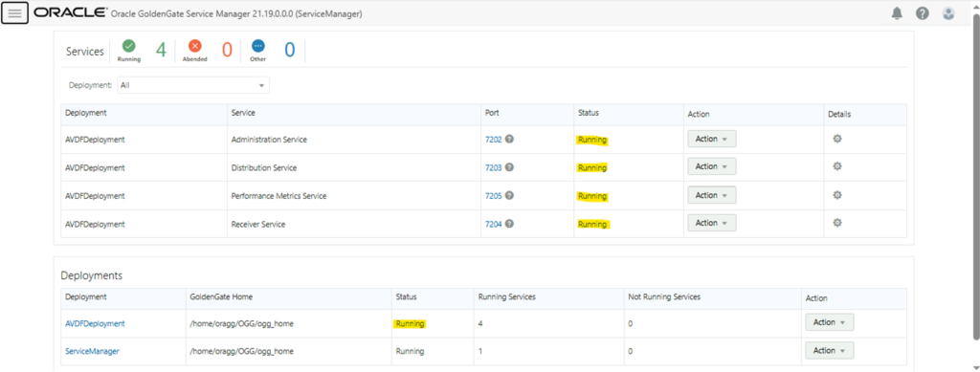Open Action dropdown for AVDFDeployment deployment row
This screenshot has height=372, width=980.
(x=830, y=322)
